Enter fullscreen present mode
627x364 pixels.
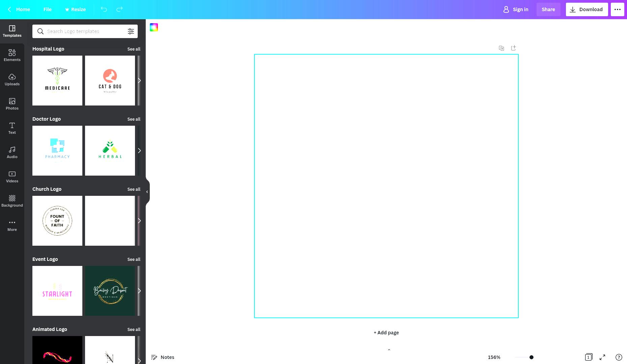(x=602, y=357)
